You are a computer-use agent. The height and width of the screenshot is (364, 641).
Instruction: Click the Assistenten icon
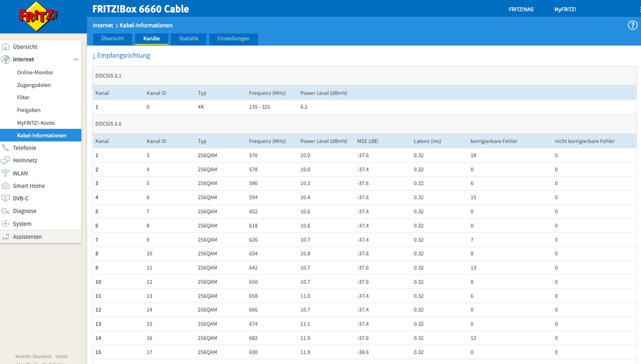(x=6, y=236)
